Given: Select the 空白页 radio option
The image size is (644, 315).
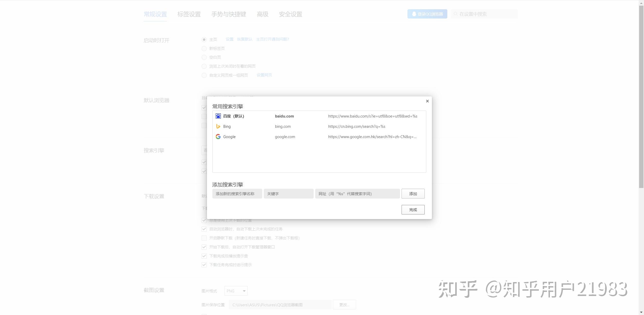Looking at the screenshot, I should pyautogui.click(x=204, y=57).
